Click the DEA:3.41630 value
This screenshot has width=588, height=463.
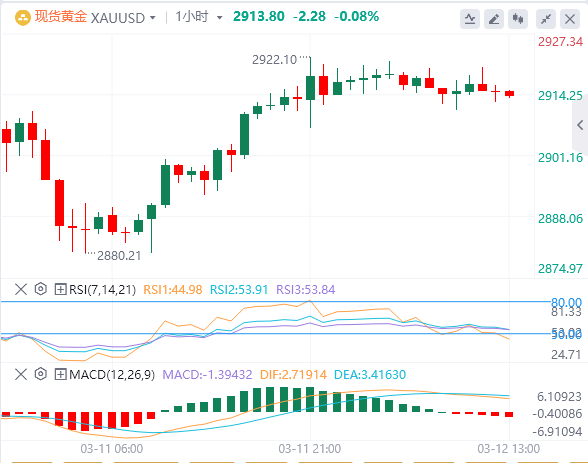(x=370, y=375)
